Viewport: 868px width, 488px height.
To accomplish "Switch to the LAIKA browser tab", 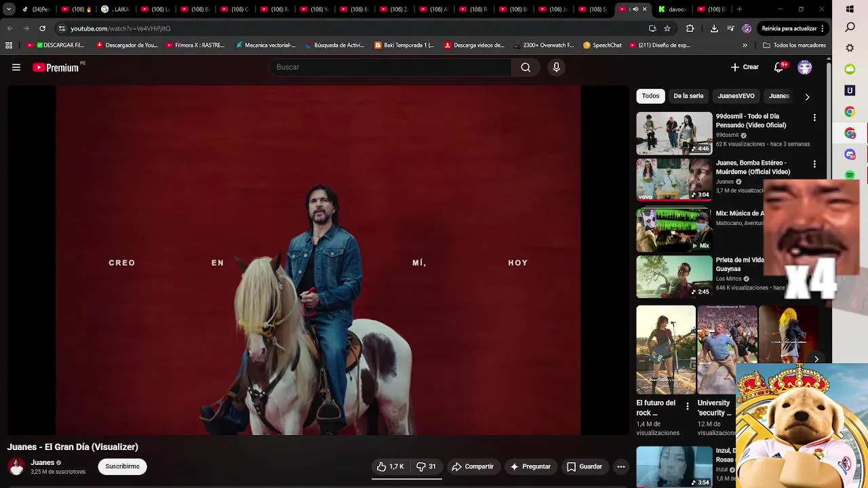I will click(115, 9).
